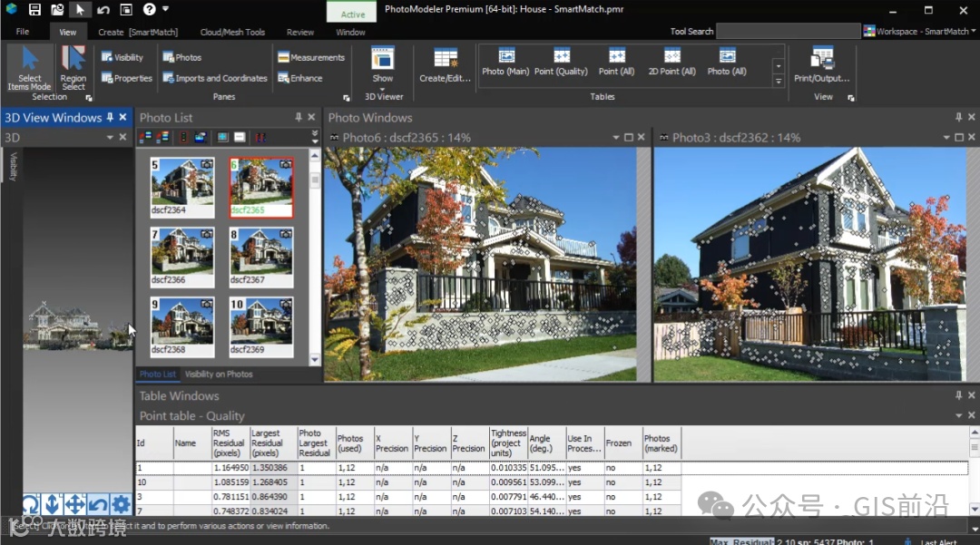Select photo thumbnail 5 dscf2364
This screenshot has width=980, height=545.
[181, 187]
